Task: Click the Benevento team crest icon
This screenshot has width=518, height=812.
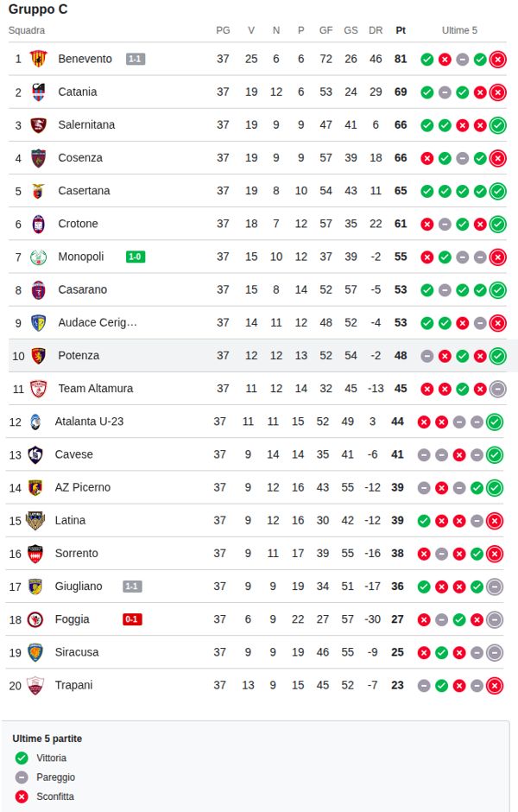Action: coord(38,60)
